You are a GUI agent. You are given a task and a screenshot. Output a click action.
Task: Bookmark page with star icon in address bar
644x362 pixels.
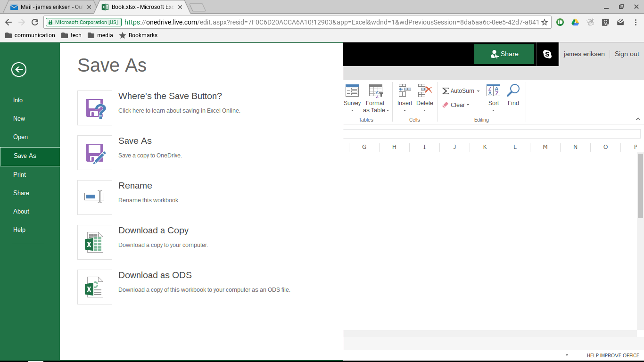545,22
